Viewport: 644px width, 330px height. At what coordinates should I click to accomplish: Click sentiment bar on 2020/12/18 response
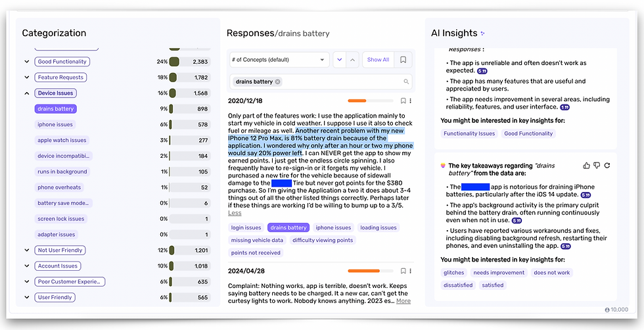click(x=371, y=101)
